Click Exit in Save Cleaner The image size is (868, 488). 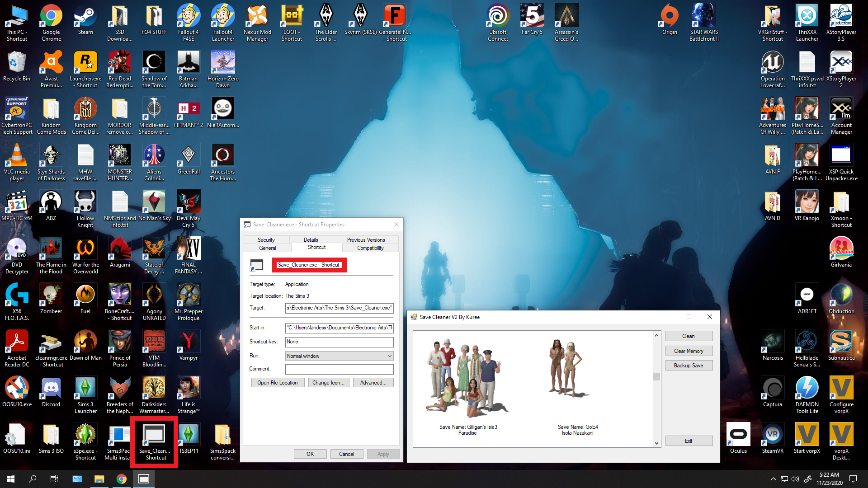tap(689, 441)
